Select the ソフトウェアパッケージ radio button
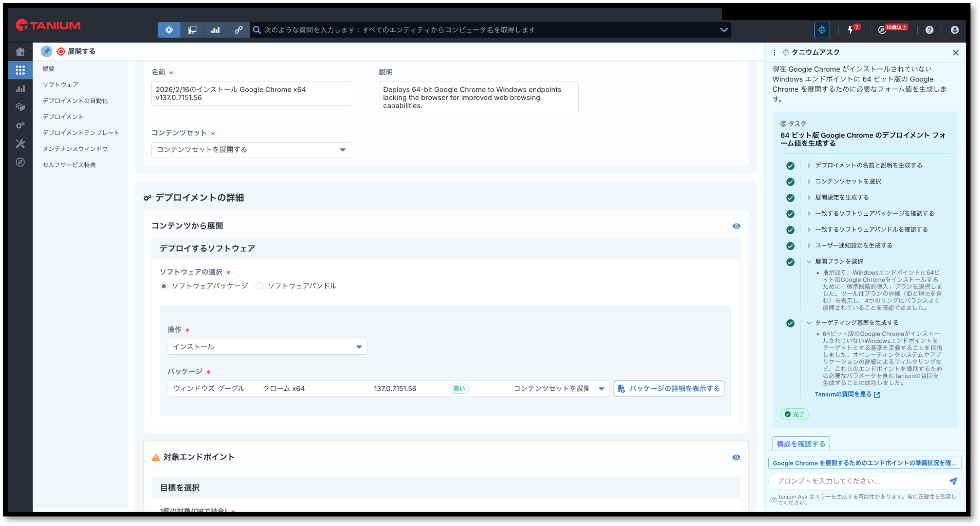The image size is (980, 526). click(163, 286)
